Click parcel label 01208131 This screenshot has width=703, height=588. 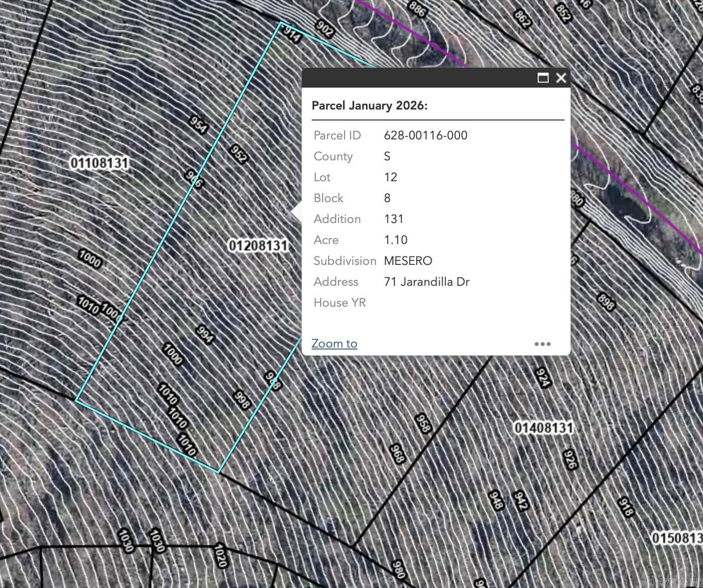click(258, 245)
